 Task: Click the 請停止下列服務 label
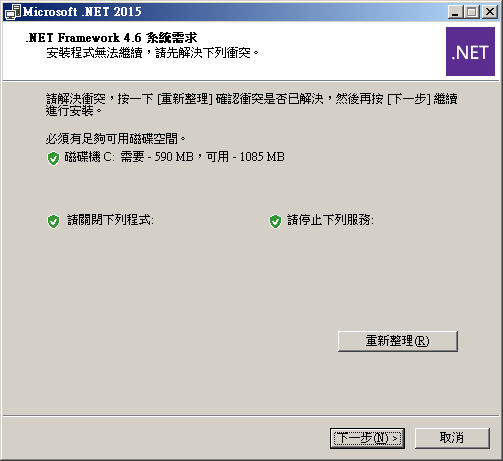click(x=330, y=220)
